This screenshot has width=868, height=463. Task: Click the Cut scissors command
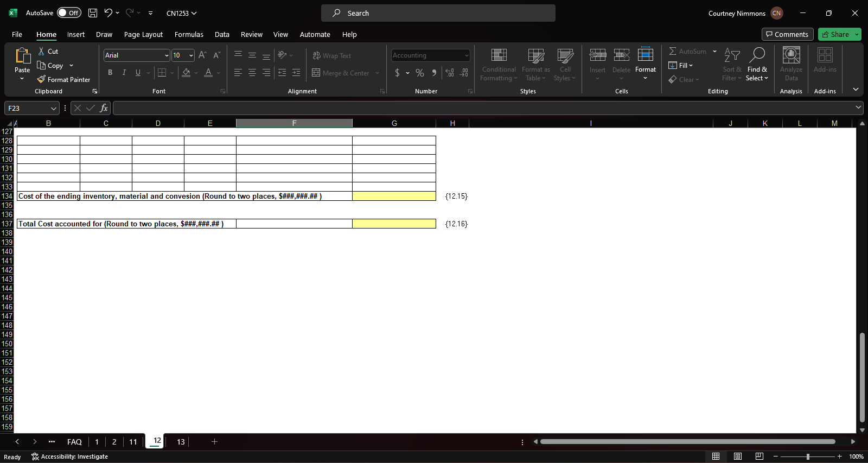tap(48, 51)
